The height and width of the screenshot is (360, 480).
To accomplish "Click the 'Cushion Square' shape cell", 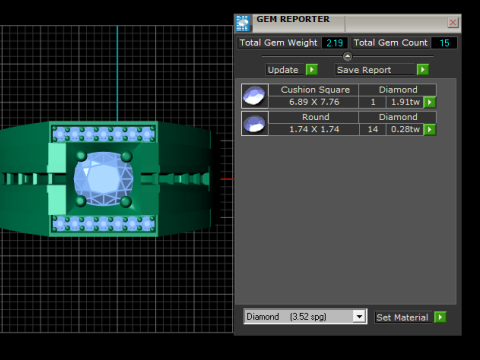I will point(315,90).
